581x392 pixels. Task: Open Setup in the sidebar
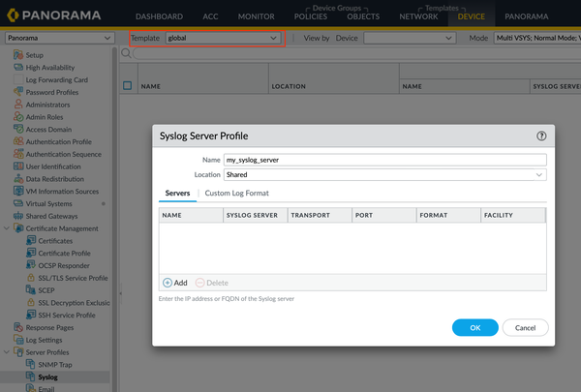click(x=34, y=55)
